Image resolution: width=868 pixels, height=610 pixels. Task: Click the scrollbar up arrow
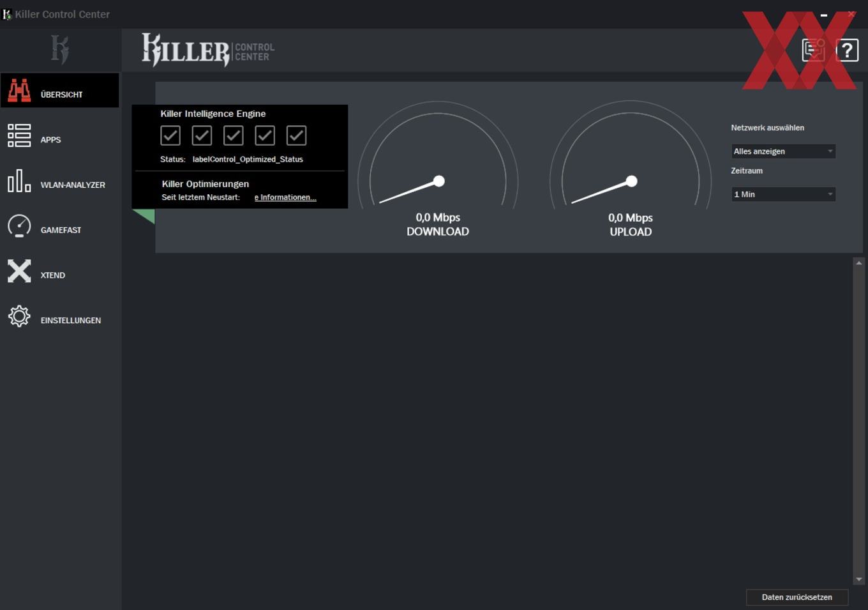coord(859,263)
